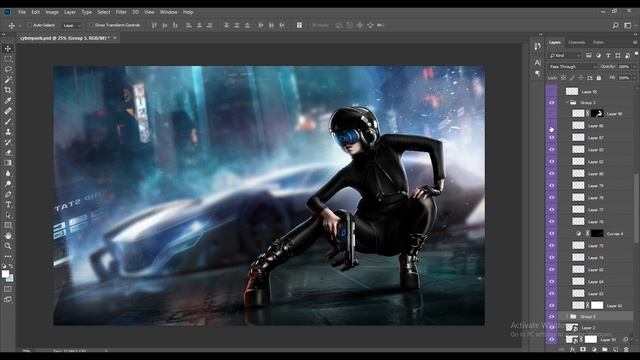Open the Image menu
Viewport: 640px width, 360px height.
[x=52, y=12]
